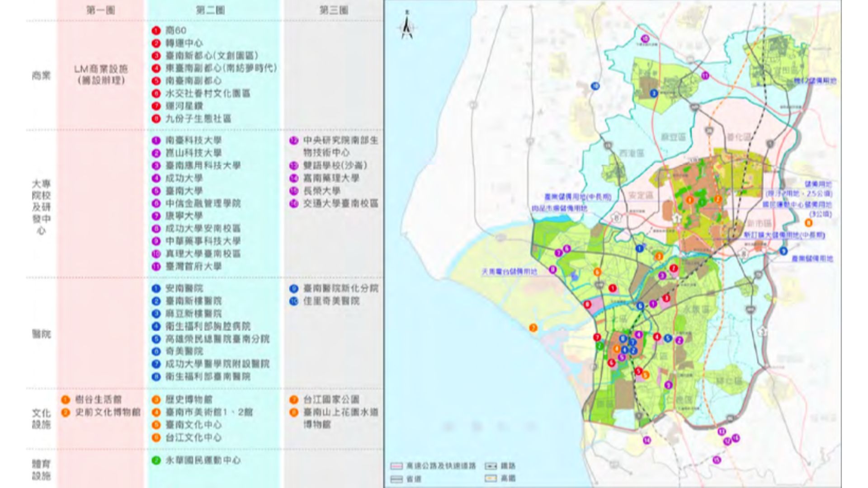This screenshot has width=868, height=488.
Task: Select the purple bullet beside 嘉南藥理大學
Action: (294, 178)
